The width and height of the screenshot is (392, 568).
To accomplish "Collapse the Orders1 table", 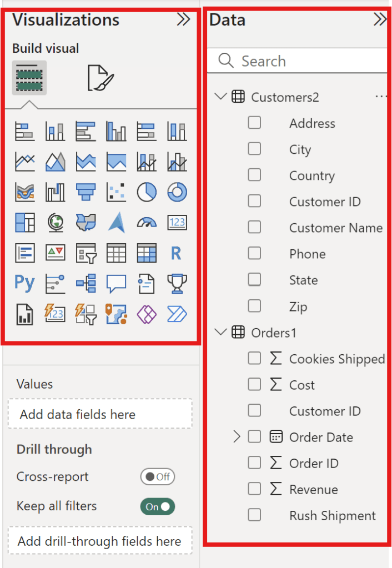I will (x=220, y=333).
